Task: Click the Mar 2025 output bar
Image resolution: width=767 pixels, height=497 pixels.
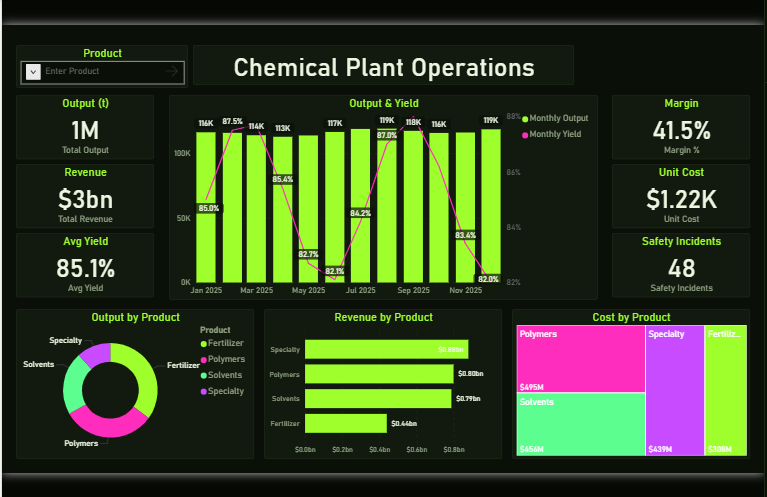Action: [x=256, y=209]
